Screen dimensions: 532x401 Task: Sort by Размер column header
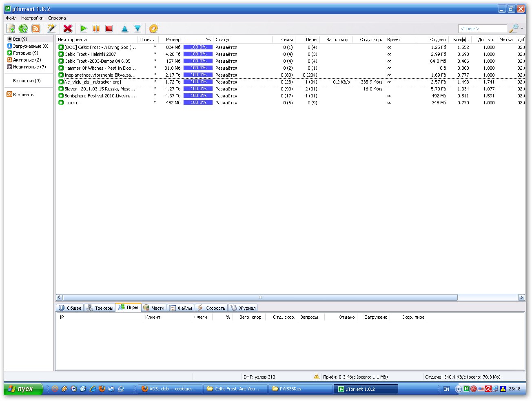click(x=170, y=40)
